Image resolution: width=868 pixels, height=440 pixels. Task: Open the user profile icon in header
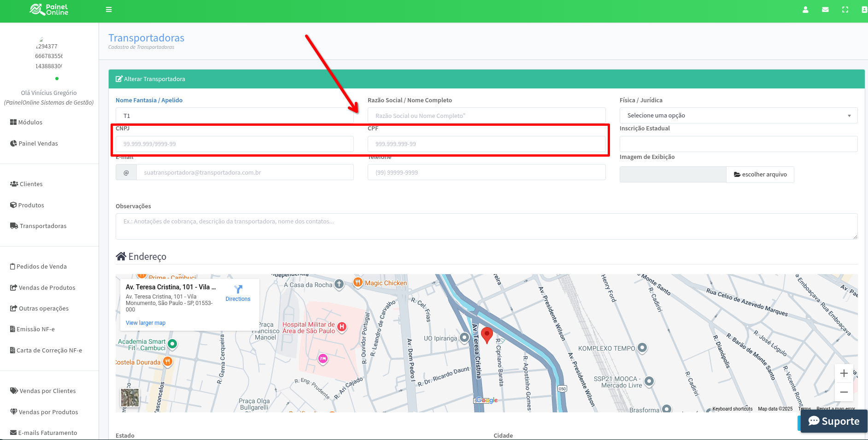coord(805,10)
